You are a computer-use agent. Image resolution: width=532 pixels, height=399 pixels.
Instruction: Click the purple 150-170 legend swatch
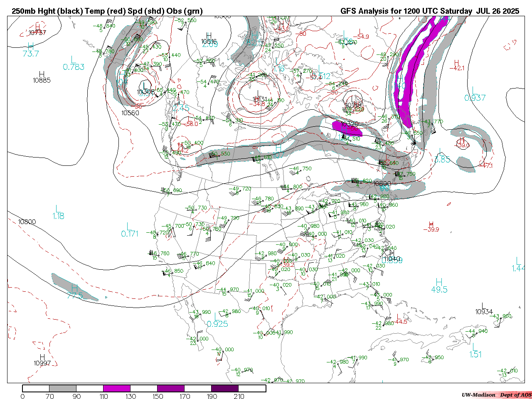pos(171,389)
